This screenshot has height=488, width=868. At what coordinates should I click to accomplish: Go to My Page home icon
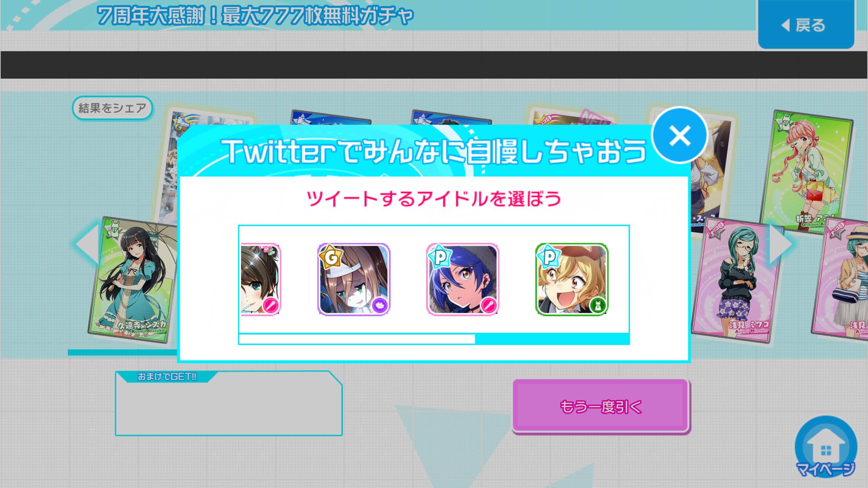[x=826, y=447]
